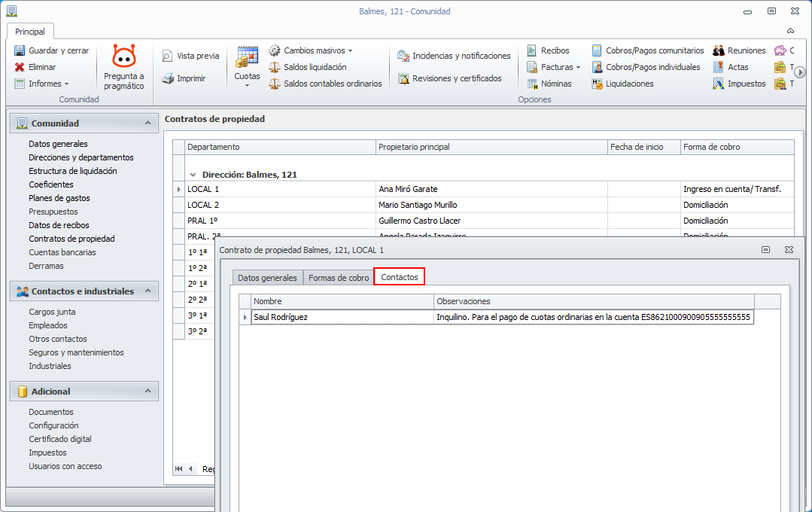This screenshot has height=512, width=812.
Task: Select Guillermo Castro Llacer cell
Action: tap(491, 221)
